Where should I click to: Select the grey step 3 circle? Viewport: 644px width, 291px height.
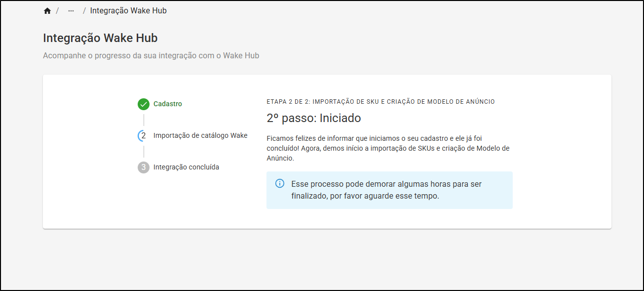[144, 167]
